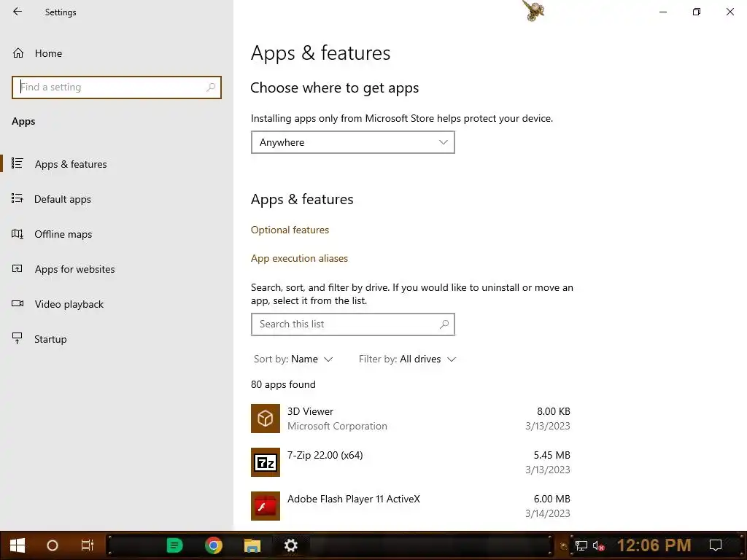Click 6.00 MB size of Flash Player
This screenshot has height=560, width=747.
[x=551, y=499]
